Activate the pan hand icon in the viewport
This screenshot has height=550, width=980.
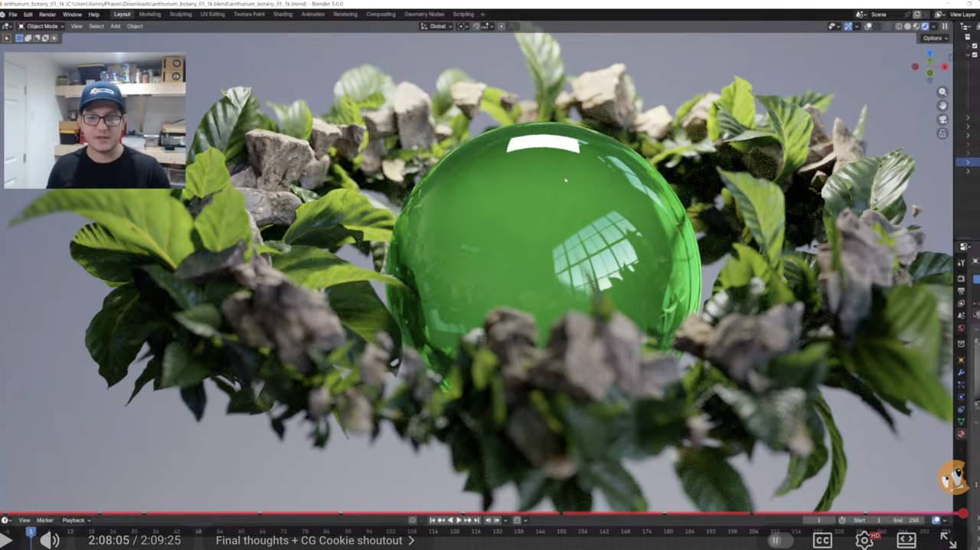[x=942, y=106]
